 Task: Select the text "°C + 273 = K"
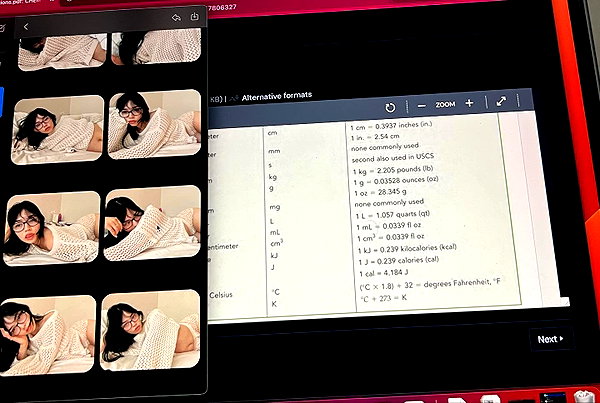pos(383,297)
